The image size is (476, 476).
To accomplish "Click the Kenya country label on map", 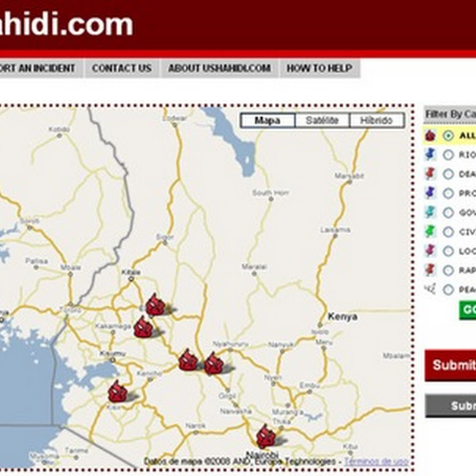I will click(x=343, y=317).
